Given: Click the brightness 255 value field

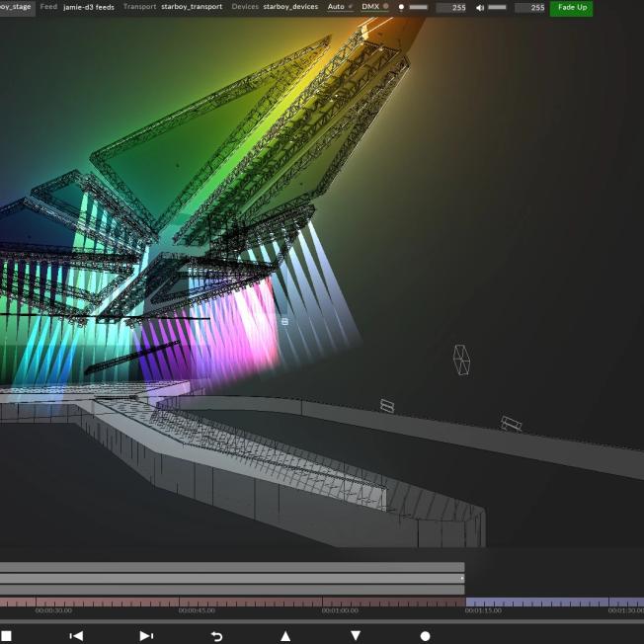Looking at the screenshot, I should coord(451,7).
